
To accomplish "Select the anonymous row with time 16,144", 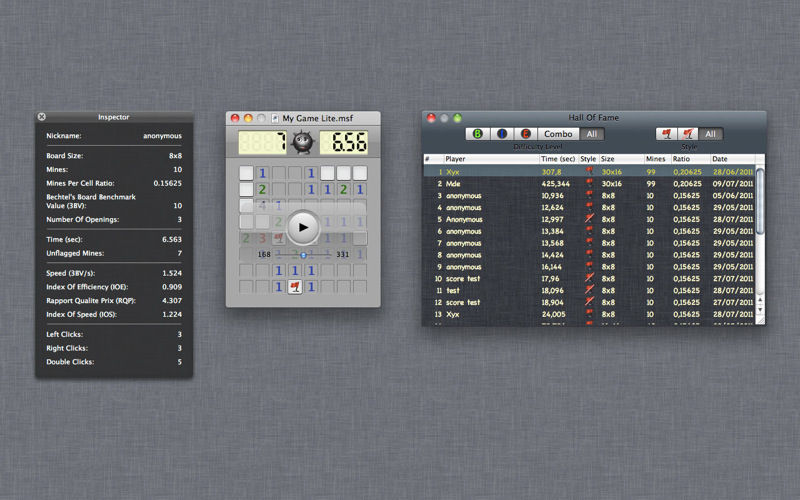I will click(589, 267).
